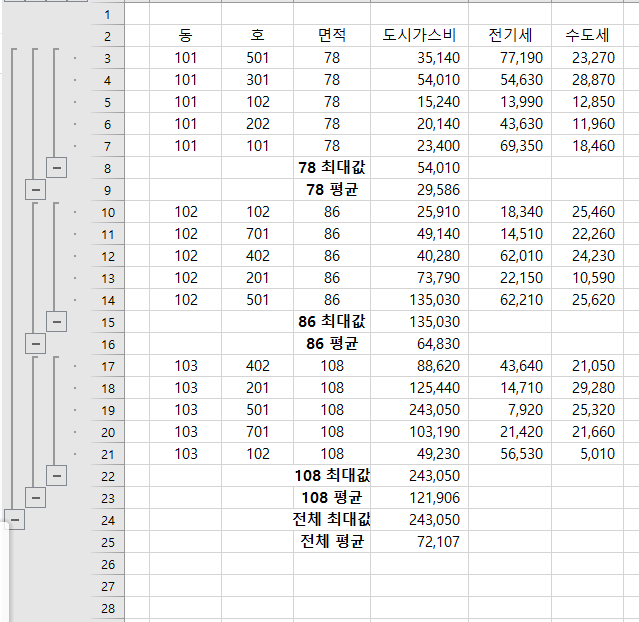
Task: Click the 동 cell 102 in row 10
Action: click(185, 212)
